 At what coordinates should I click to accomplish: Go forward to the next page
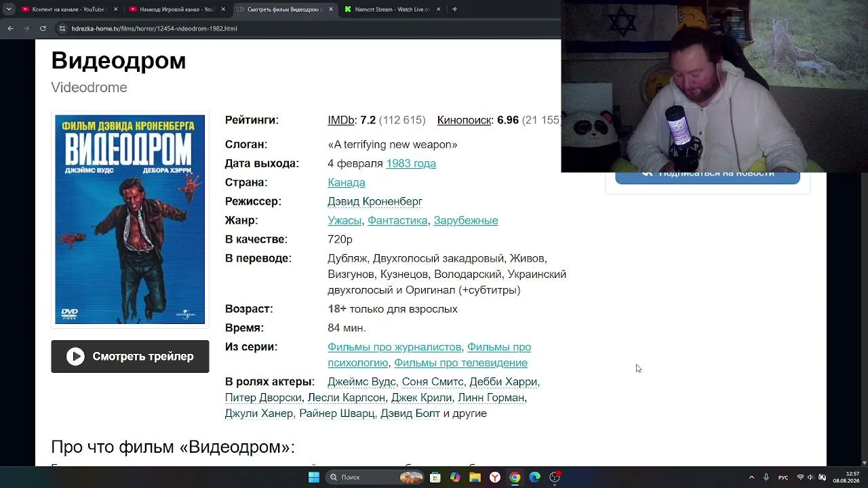click(x=26, y=28)
